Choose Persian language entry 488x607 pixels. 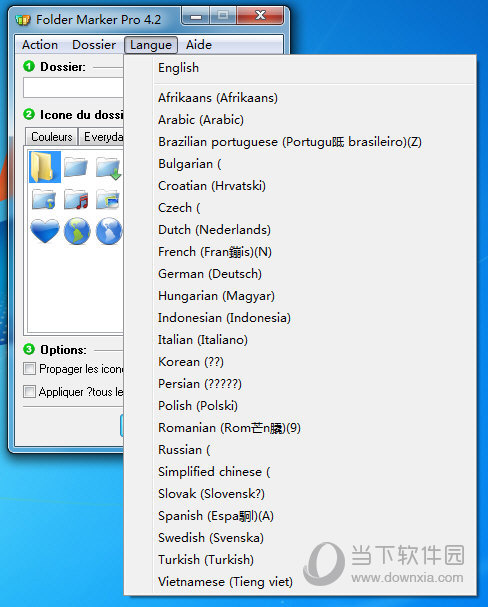pos(300,384)
